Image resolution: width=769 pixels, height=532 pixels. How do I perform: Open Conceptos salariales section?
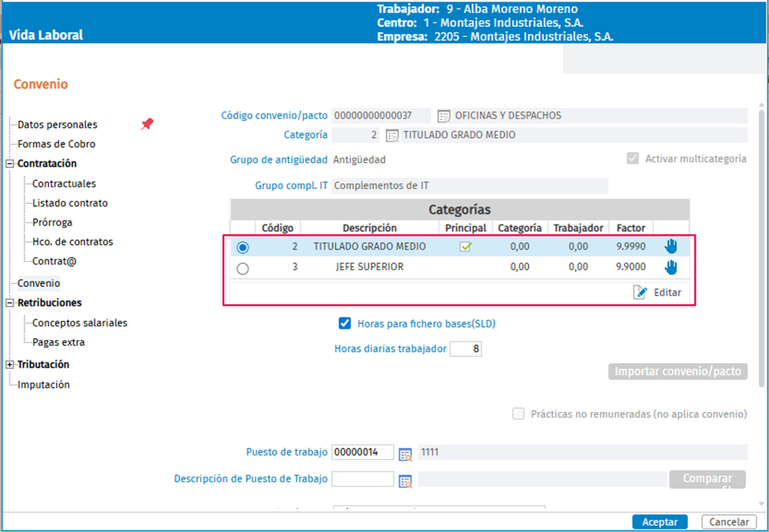(x=80, y=323)
